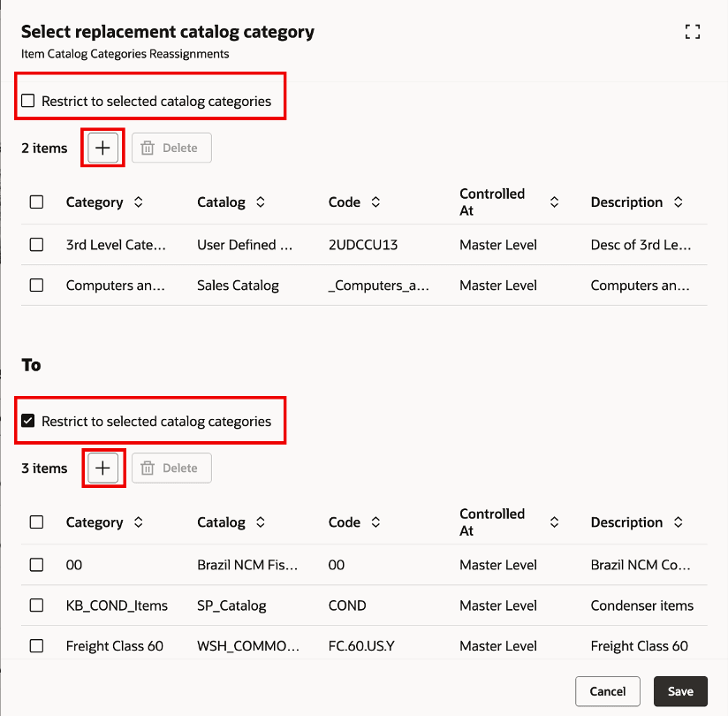Click the Freight Class 60 table row
728x716 pixels.
pyautogui.click(x=116, y=646)
